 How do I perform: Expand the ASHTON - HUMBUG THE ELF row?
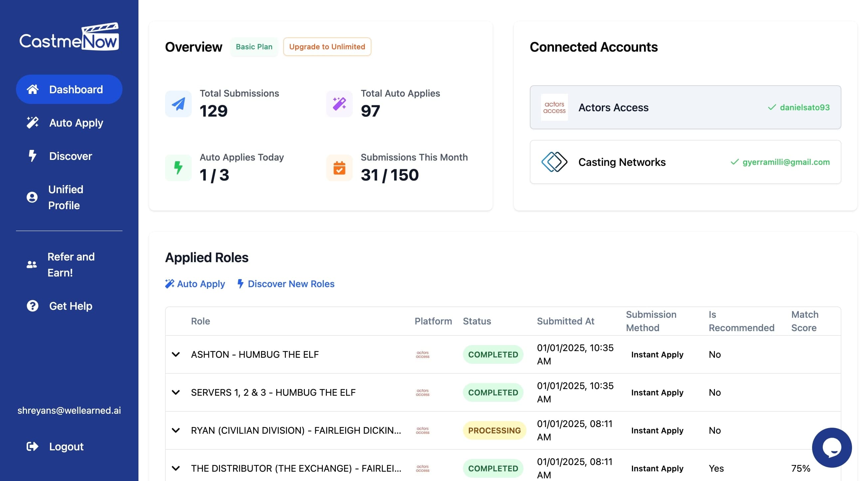[175, 354]
